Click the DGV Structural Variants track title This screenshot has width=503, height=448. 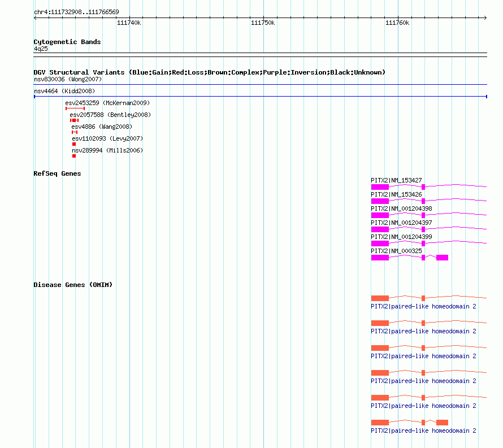coord(210,72)
